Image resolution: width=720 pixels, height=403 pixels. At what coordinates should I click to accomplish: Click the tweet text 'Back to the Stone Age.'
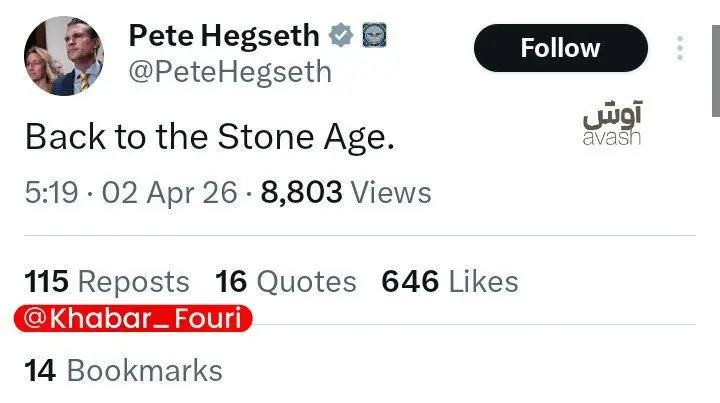tap(208, 137)
